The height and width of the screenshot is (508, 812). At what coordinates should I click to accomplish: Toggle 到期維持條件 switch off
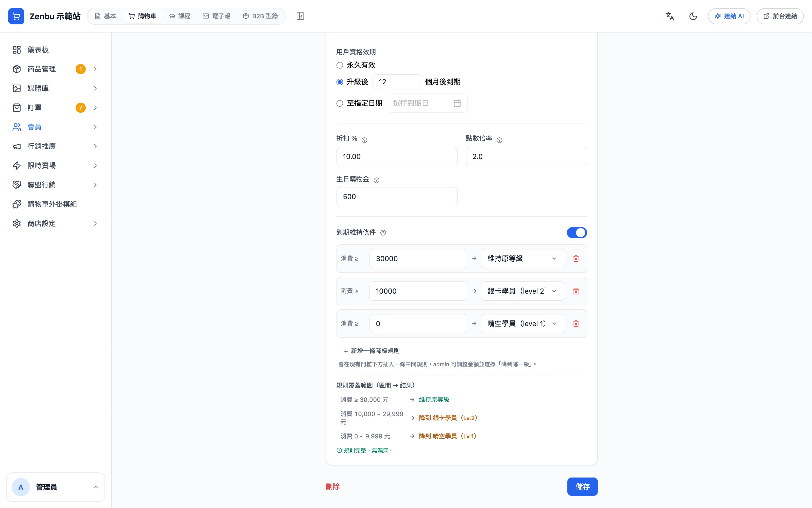click(577, 232)
